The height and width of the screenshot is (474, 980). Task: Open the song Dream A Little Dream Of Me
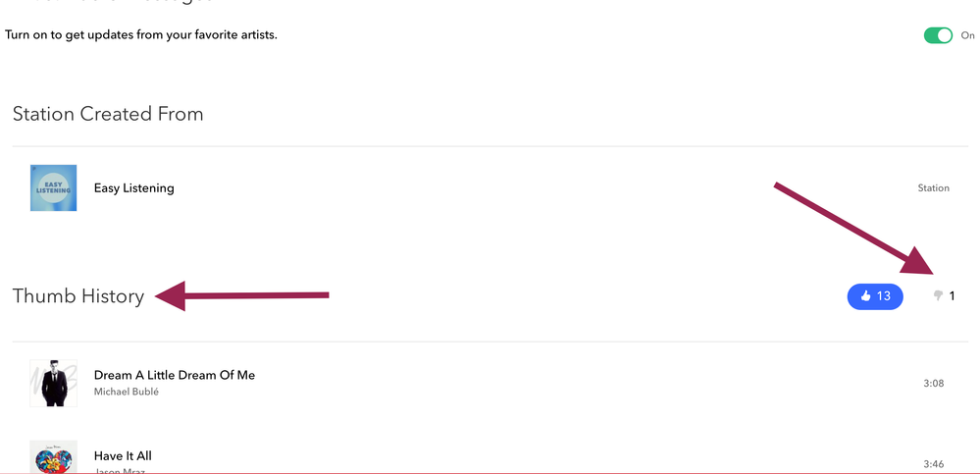[x=174, y=375]
